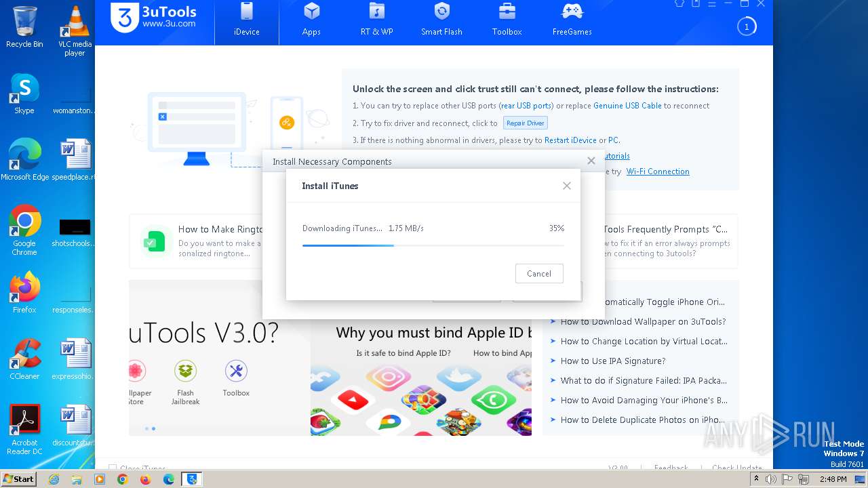Viewport: 868px width, 488px height.
Task: Open Internet Explorer from the taskbar
Action: tap(54, 479)
